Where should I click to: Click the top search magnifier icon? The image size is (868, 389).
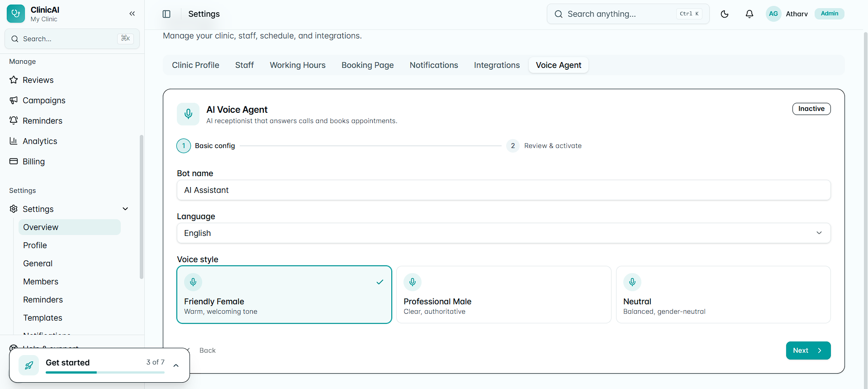559,14
